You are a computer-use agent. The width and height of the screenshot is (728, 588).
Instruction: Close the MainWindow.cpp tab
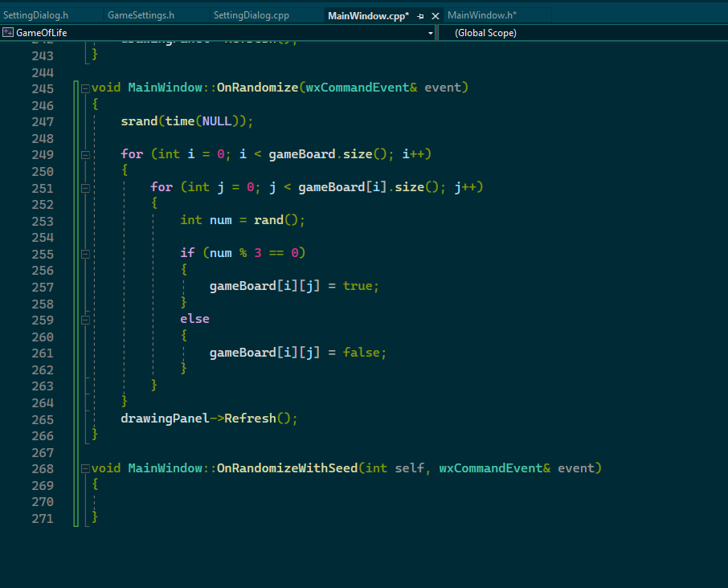[435, 14]
